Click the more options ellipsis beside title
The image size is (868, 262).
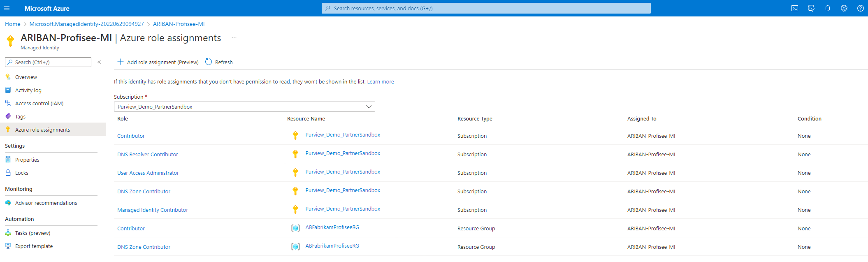click(234, 38)
